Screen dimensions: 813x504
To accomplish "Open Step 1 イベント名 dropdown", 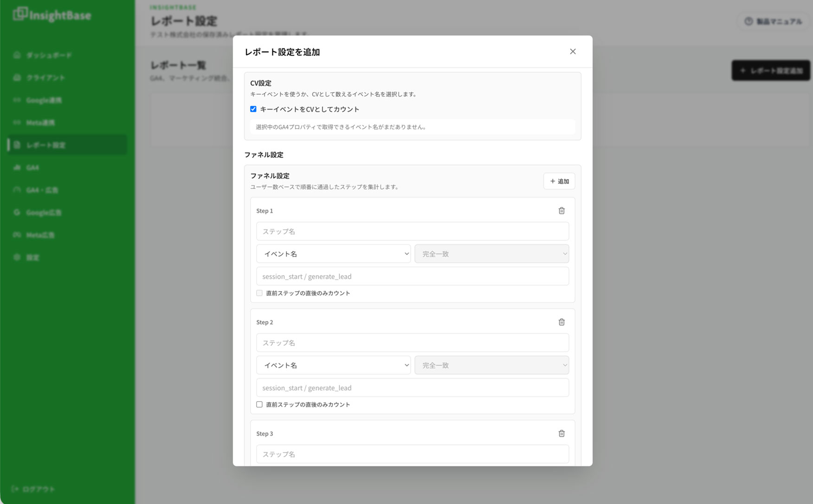I will [x=333, y=254].
